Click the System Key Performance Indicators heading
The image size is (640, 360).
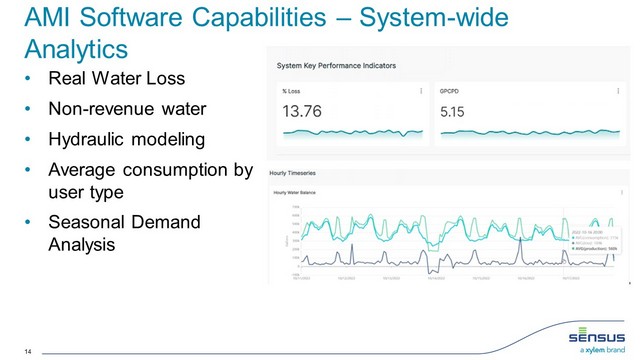336,66
